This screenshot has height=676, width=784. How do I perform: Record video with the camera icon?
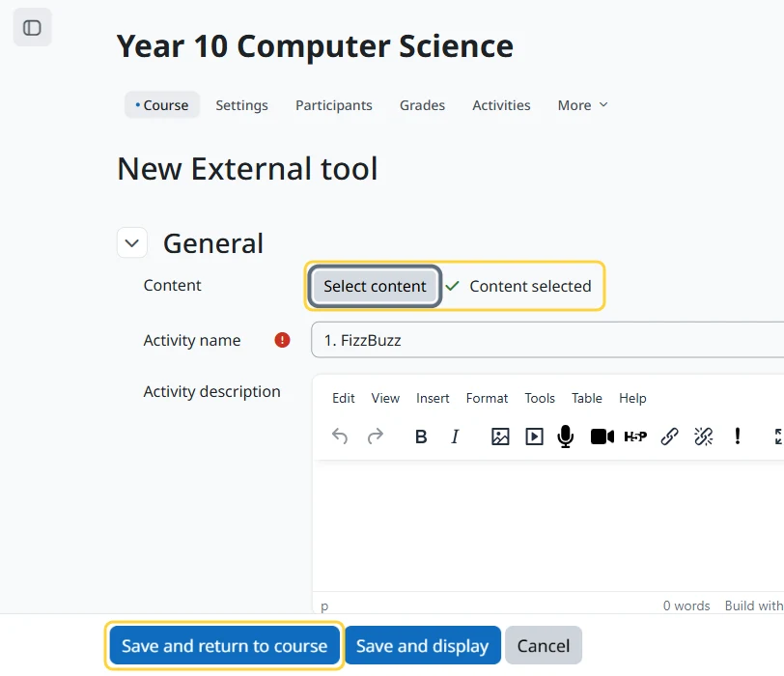click(602, 437)
